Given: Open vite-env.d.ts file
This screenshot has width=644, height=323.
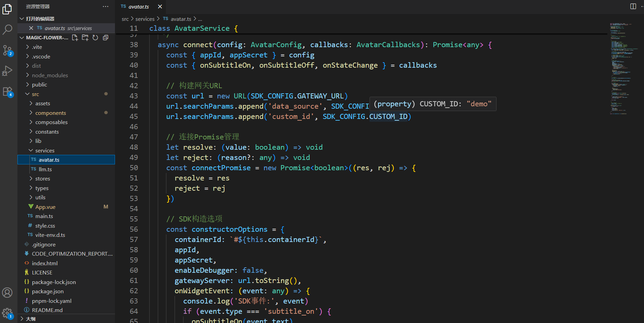Looking at the screenshot, I should pyautogui.click(x=66, y=235).
